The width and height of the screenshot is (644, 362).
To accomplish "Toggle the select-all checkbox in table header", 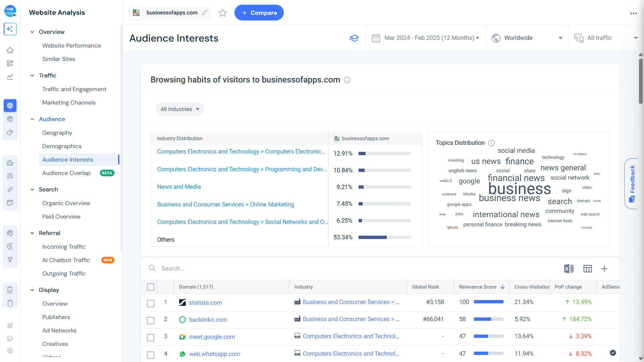I will [151, 287].
